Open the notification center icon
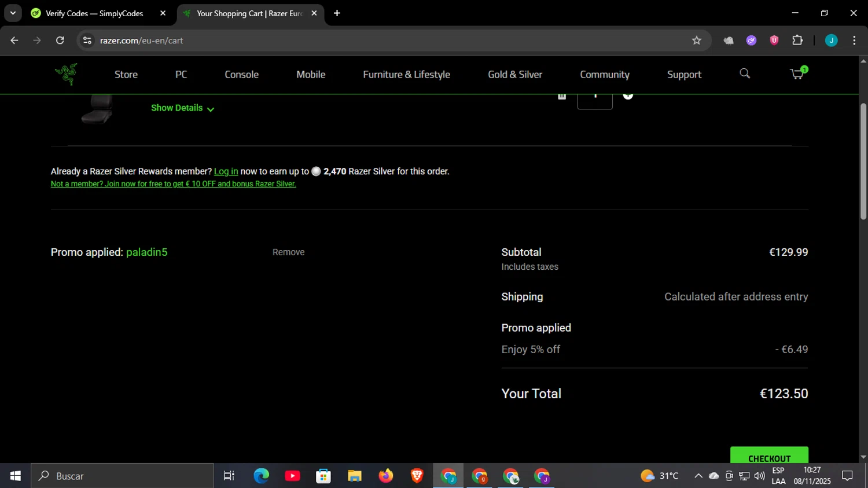Image resolution: width=868 pixels, height=488 pixels. 848,476
